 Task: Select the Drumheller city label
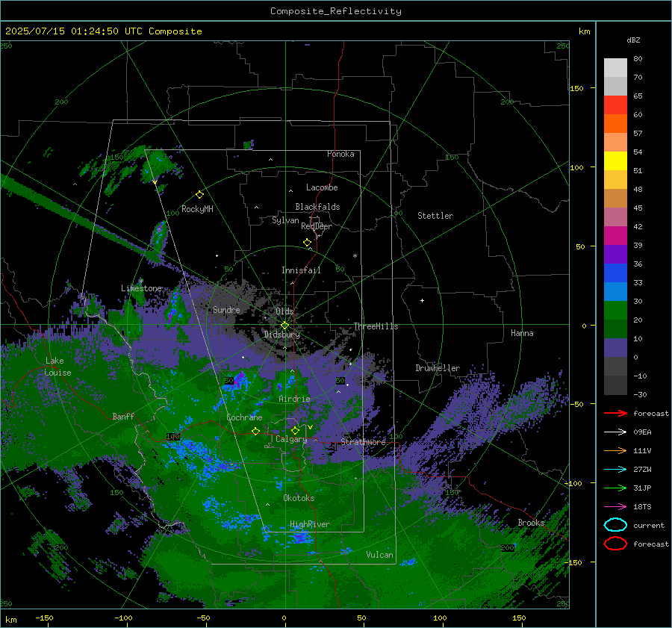pos(438,368)
